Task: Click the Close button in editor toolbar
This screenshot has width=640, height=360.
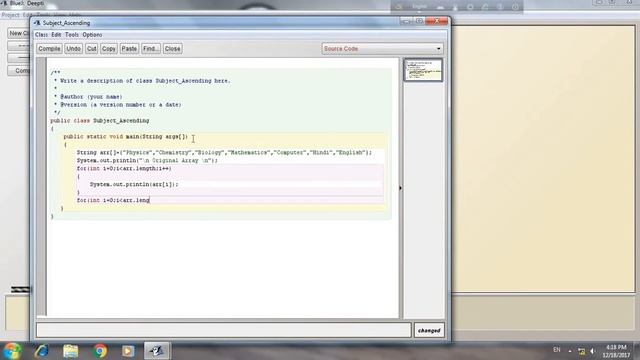Action: pyautogui.click(x=172, y=49)
